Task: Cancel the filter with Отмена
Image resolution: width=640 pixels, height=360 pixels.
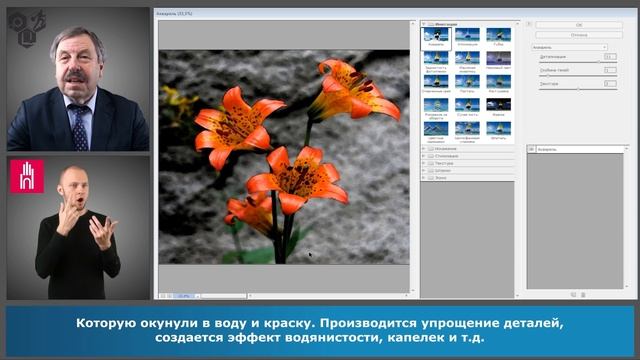Action: [x=579, y=35]
